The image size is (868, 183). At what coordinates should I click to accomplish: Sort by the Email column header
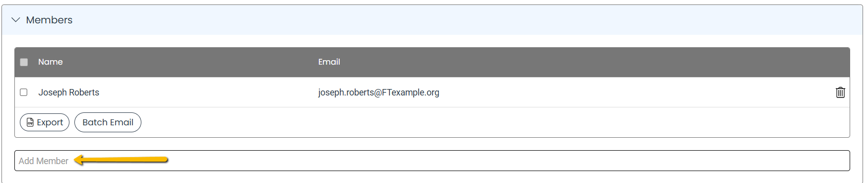[329, 62]
